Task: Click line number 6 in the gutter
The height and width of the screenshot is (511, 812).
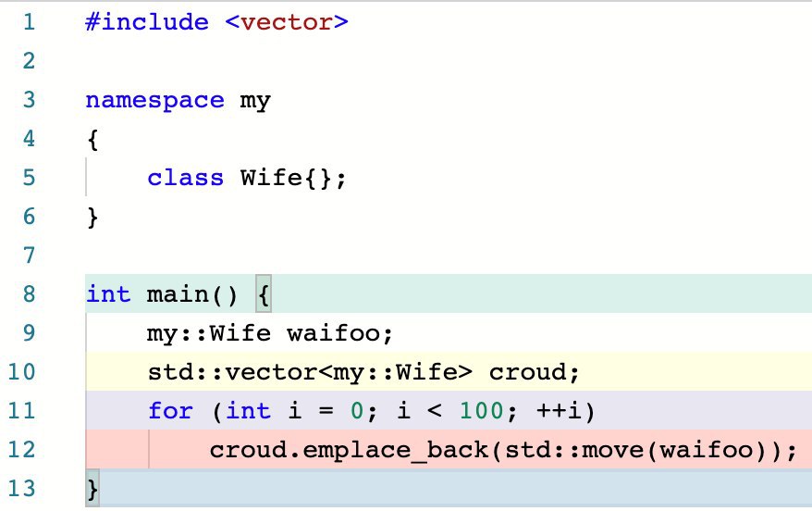Action: point(29,216)
